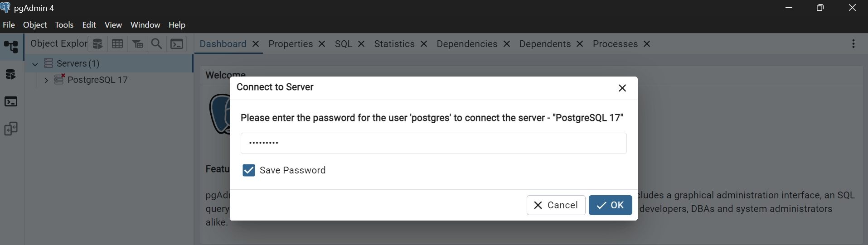Open the Tools menu

pos(64,25)
